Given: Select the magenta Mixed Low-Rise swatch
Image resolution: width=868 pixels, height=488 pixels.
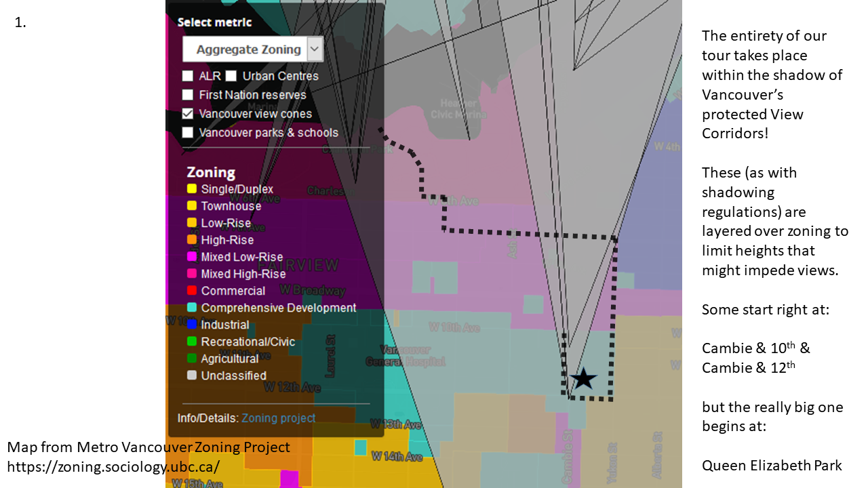Looking at the screenshot, I should (x=192, y=257).
